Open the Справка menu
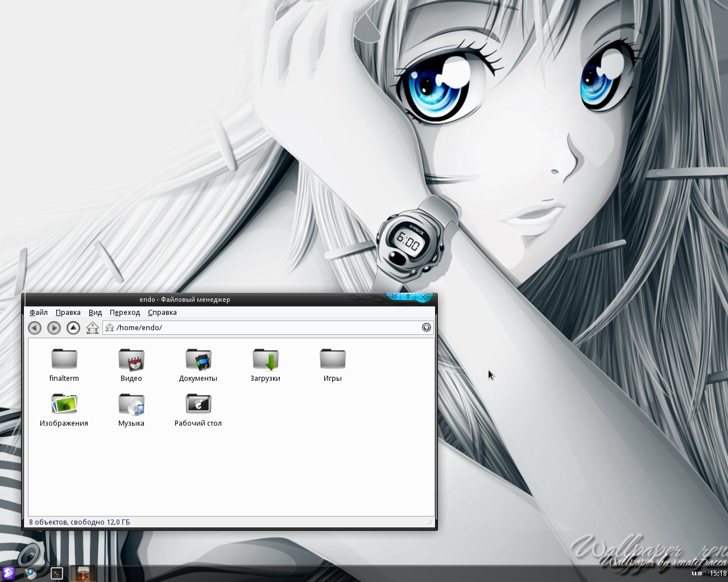 point(162,313)
